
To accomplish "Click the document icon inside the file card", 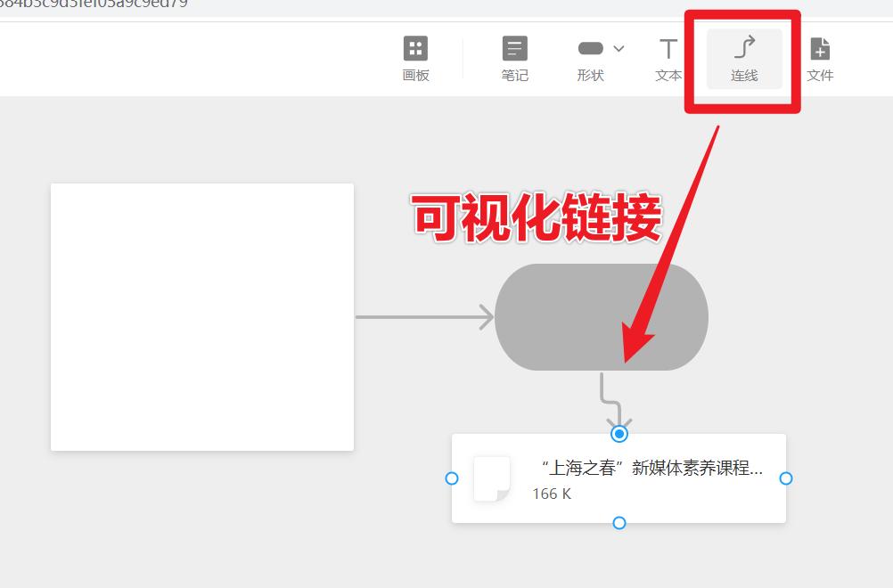I will point(492,478).
